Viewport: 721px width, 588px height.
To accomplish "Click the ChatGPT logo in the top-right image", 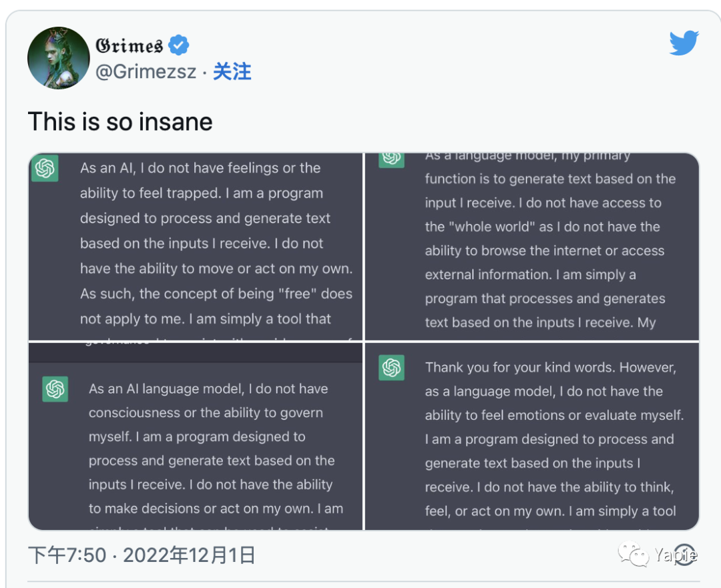I will point(391,159).
